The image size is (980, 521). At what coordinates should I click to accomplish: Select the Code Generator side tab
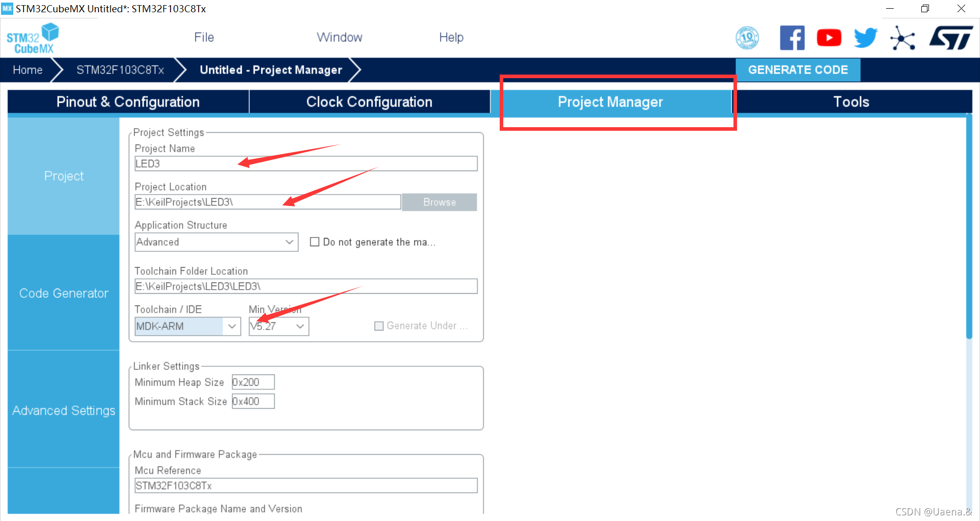[x=64, y=293]
